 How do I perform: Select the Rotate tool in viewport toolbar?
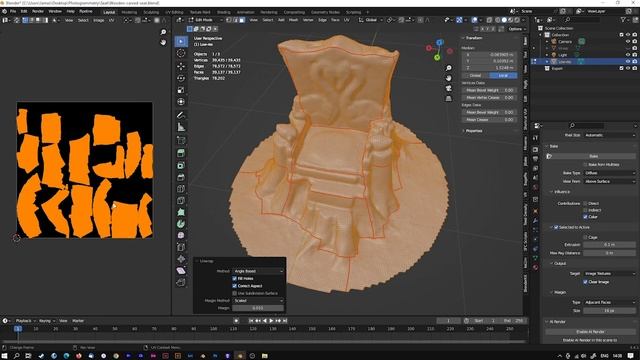coord(181,78)
